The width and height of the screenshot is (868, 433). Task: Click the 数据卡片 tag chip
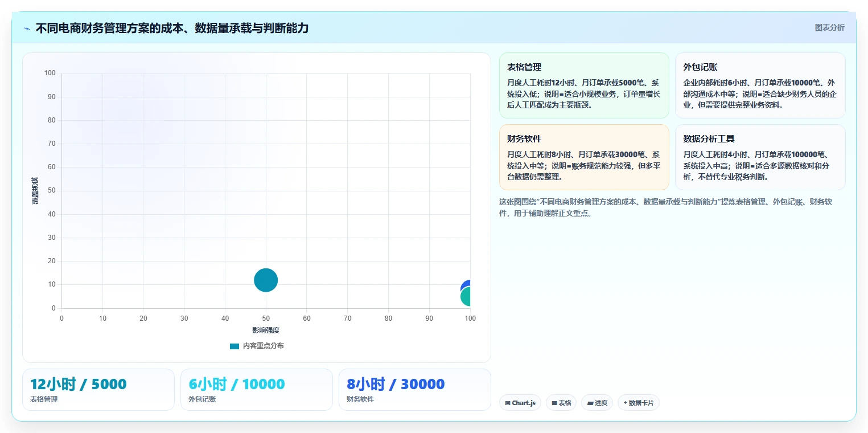(638, 403)
